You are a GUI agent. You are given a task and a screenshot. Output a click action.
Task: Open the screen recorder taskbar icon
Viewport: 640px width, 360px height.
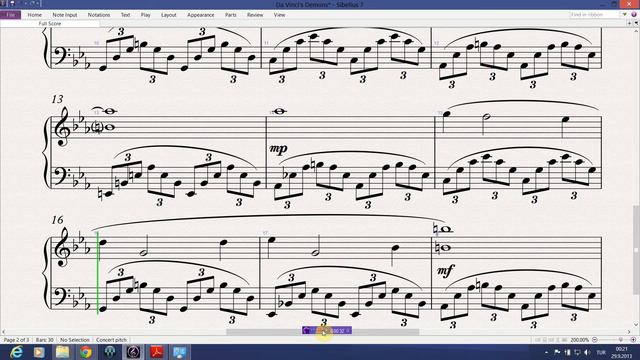(x=180, y=352)
